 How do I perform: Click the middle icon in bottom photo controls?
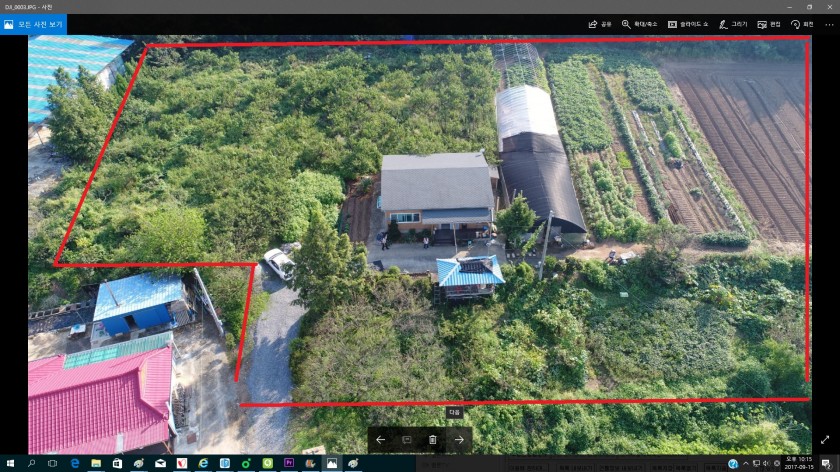(407, 439)
